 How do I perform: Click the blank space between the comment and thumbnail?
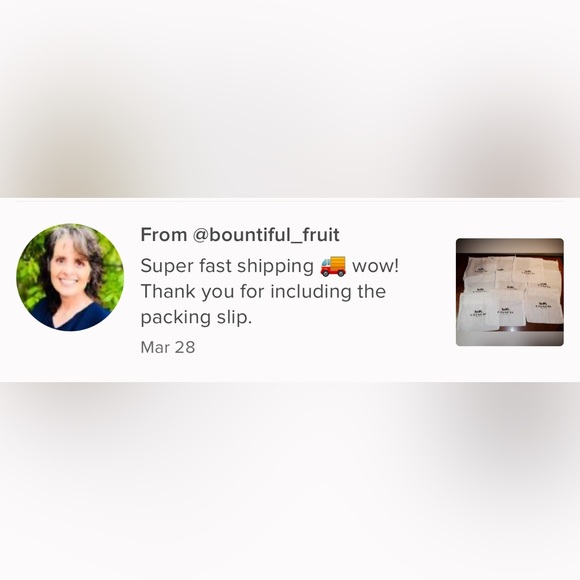pyautogui.click(x=428, y=292)
